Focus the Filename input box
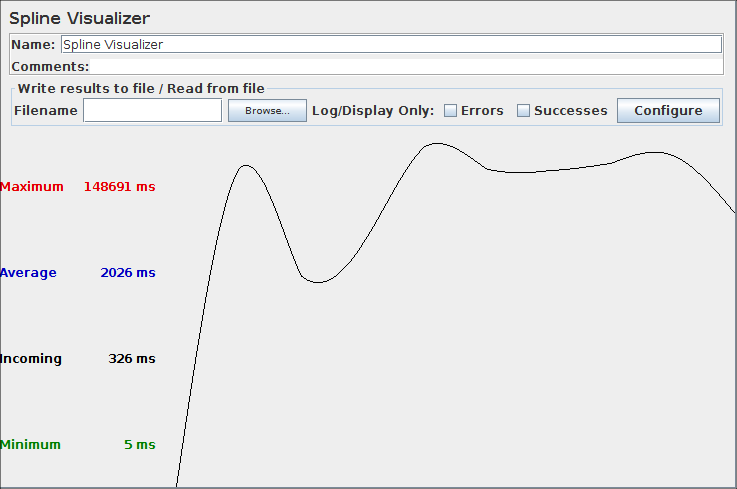The width and height of the screenshot is (737, 489). click(x=152, y=111)
